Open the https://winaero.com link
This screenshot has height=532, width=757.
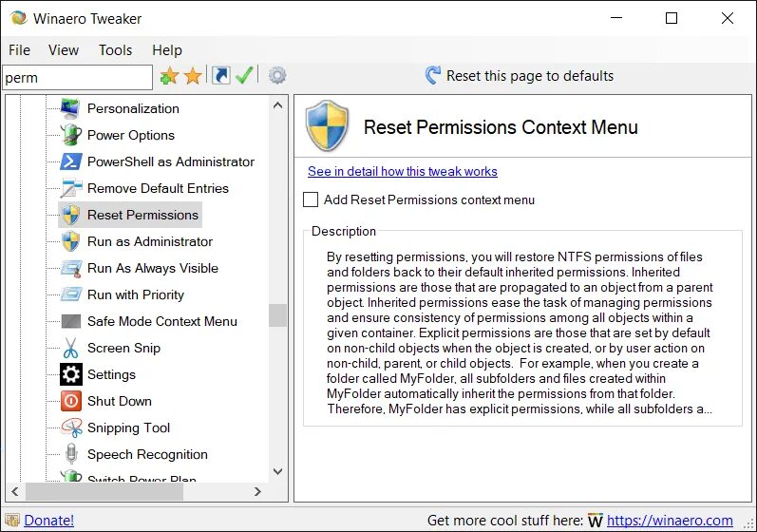point(670,521)
